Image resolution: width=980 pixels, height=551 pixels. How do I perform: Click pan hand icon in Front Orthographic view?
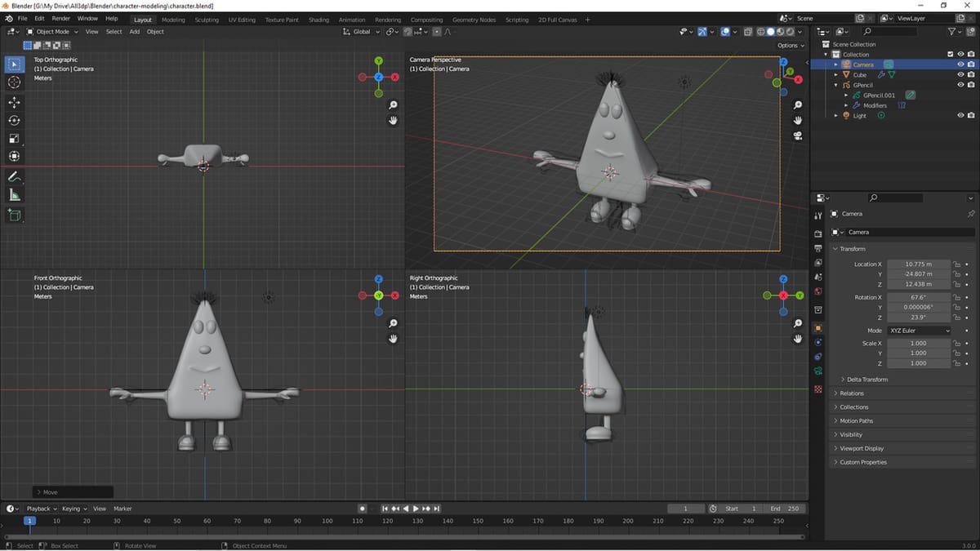point(393,339)
